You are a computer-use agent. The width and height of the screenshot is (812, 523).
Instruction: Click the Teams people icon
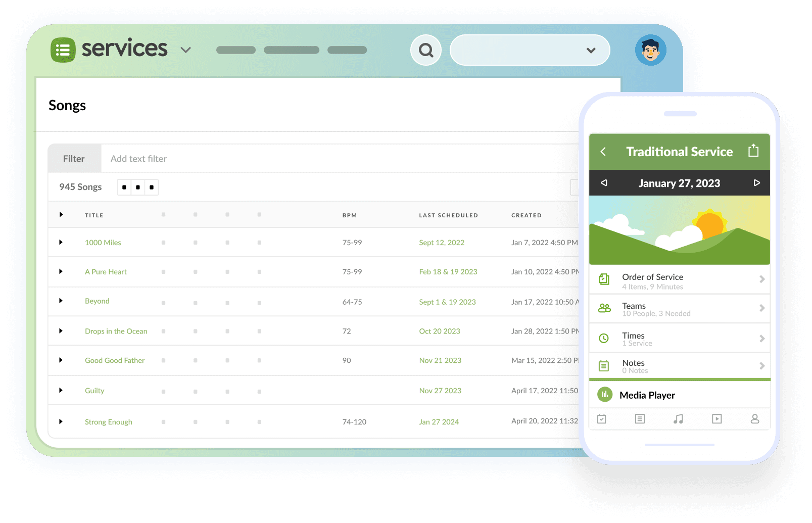pyautogui.click(x=604, y=307)
